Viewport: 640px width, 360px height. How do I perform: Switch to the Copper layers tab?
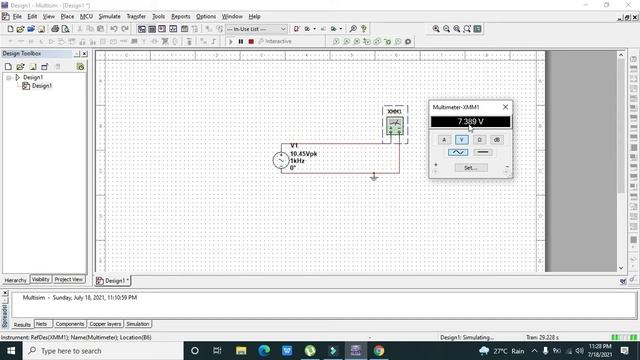(105, 324)
